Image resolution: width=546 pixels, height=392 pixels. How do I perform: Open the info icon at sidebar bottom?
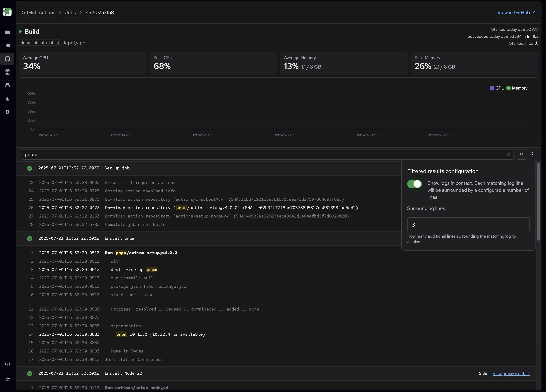click(x=8, y=364)
